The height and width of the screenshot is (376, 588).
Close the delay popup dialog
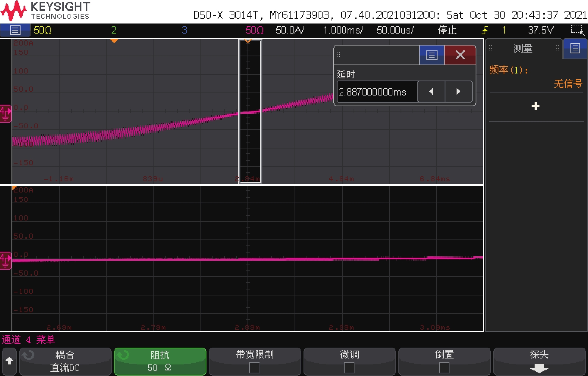460,55
